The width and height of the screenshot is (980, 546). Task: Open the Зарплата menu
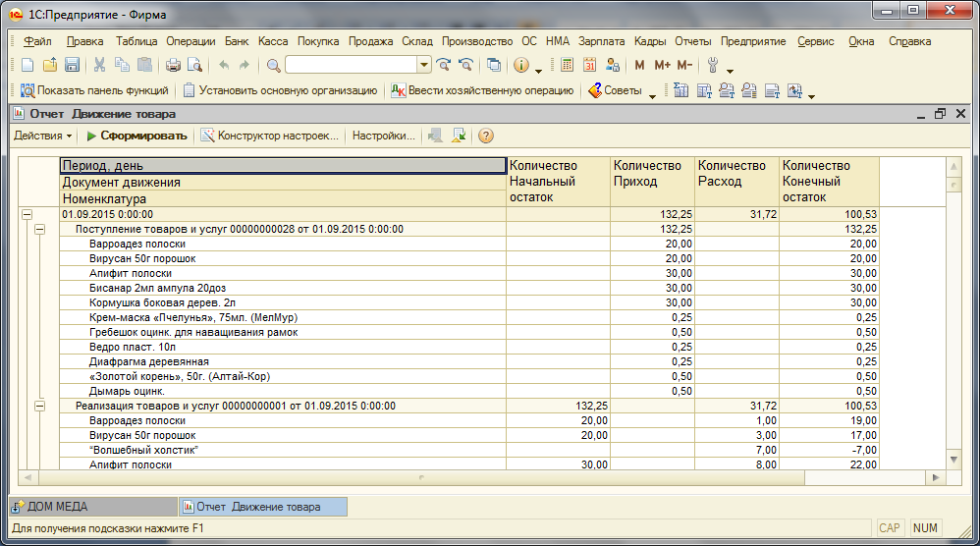tap(601, 41)
